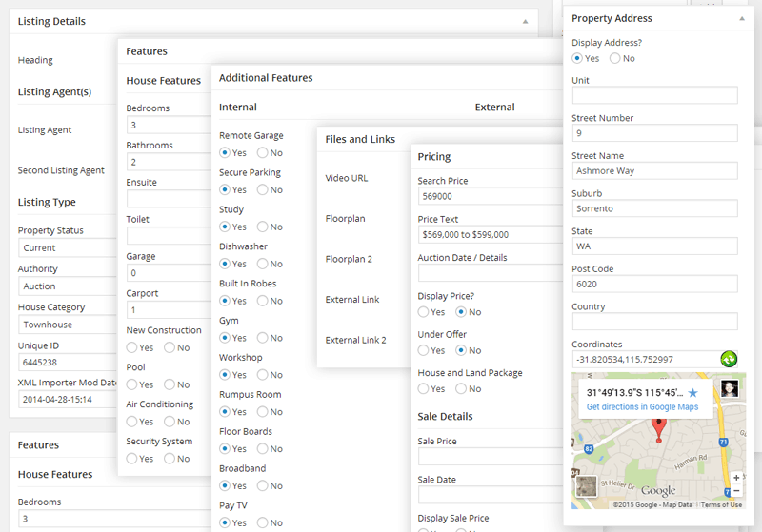The width and height of the screenshot is (762, 532).
Task: Select No for Workshop
Action: (263, 375)
